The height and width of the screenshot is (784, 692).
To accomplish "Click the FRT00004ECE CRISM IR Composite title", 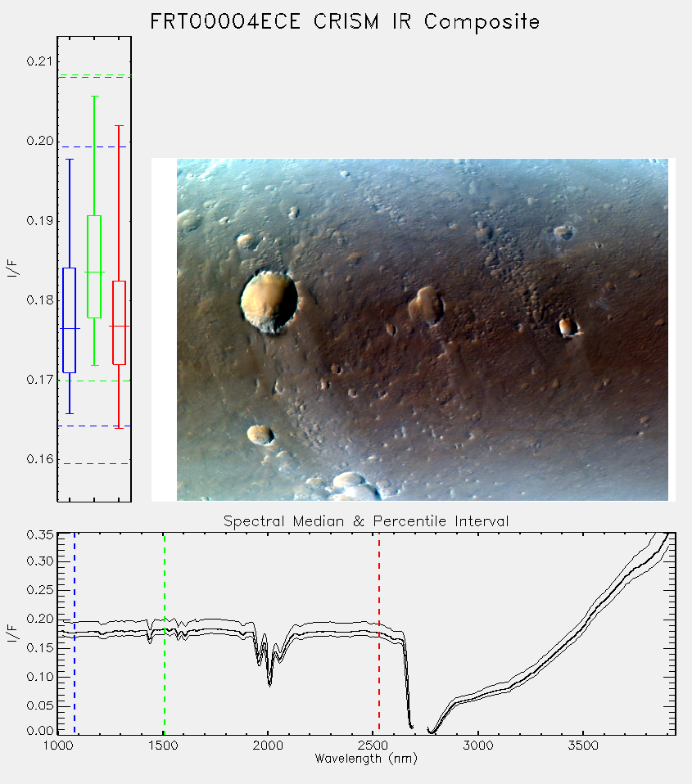I will coord(345,22).
